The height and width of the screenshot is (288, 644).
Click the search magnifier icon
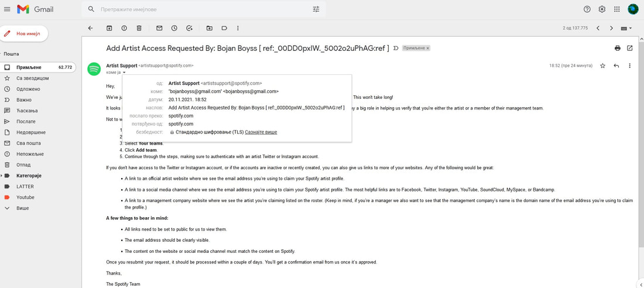(91, 9)
